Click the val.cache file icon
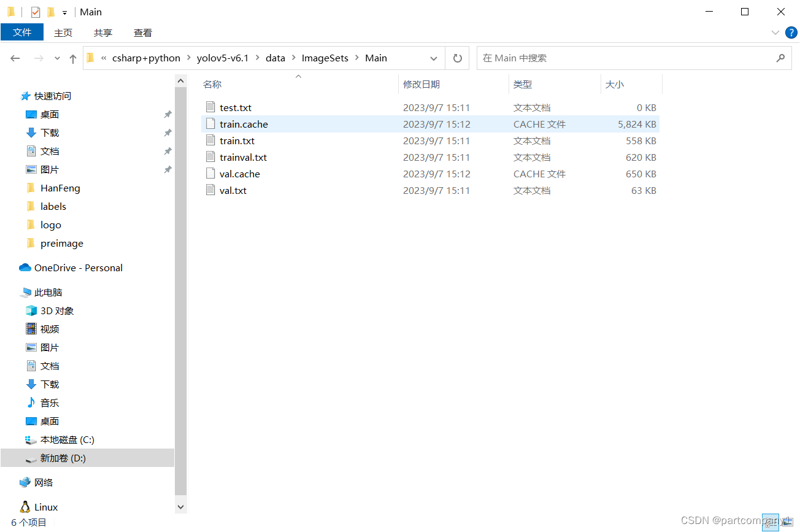Screen dimensions: 800x532 pyautogui.click(x=210, y=174)
